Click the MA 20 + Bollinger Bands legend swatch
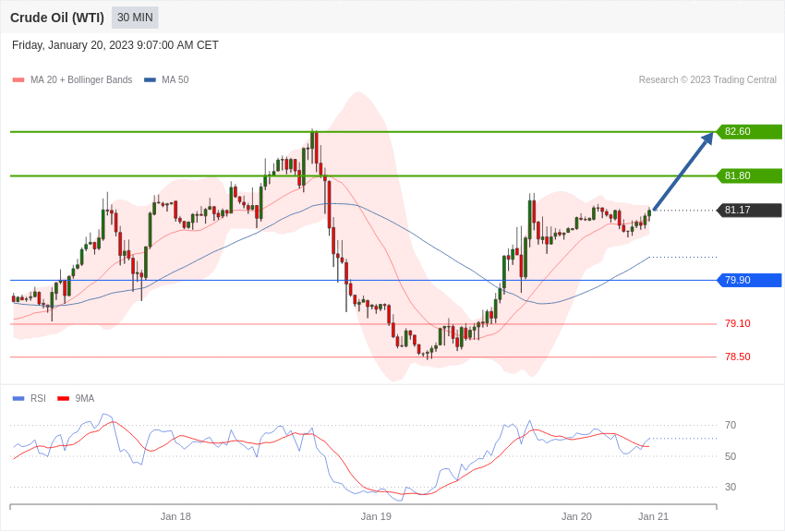 (18, 80)
